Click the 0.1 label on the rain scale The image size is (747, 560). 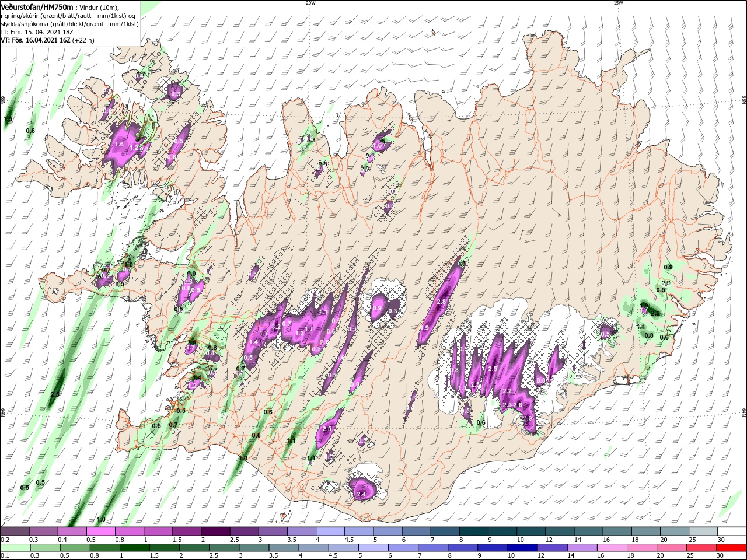click(5, 555)
